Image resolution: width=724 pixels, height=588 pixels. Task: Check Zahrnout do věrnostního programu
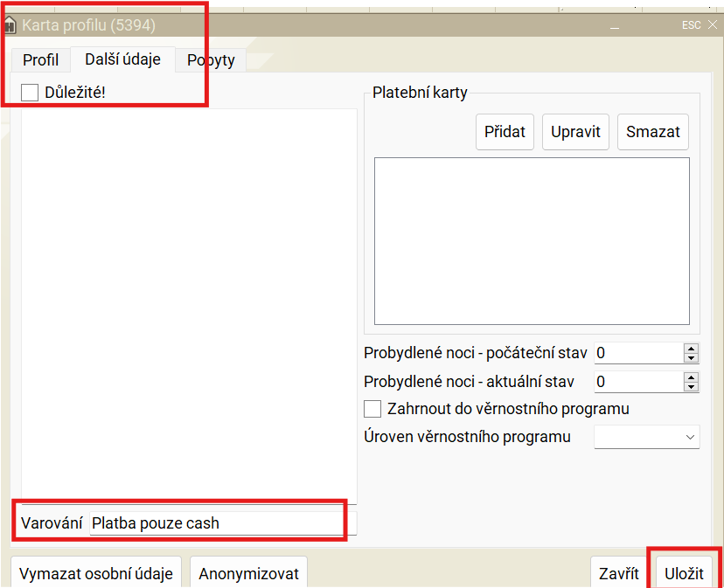[x=373, y=409]
